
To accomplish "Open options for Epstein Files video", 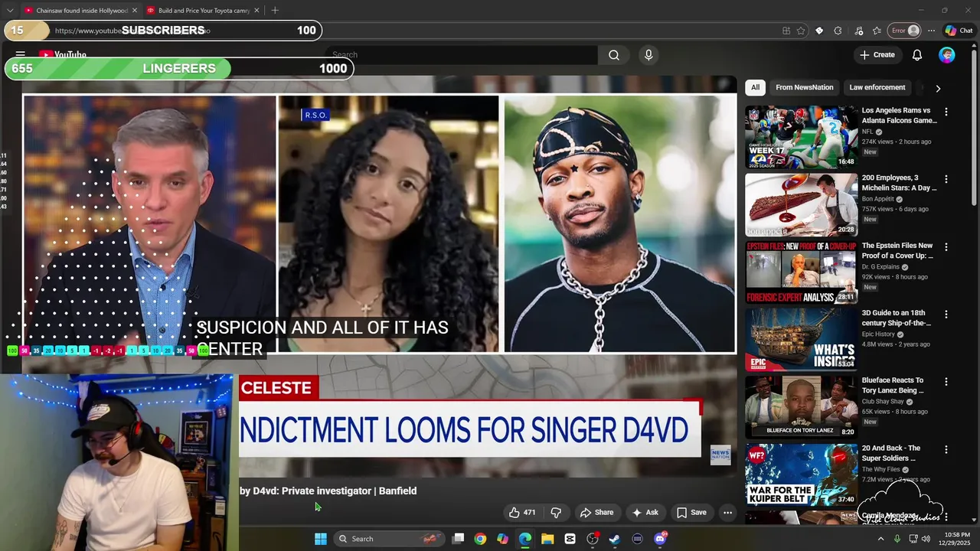I will pos(946,247).
